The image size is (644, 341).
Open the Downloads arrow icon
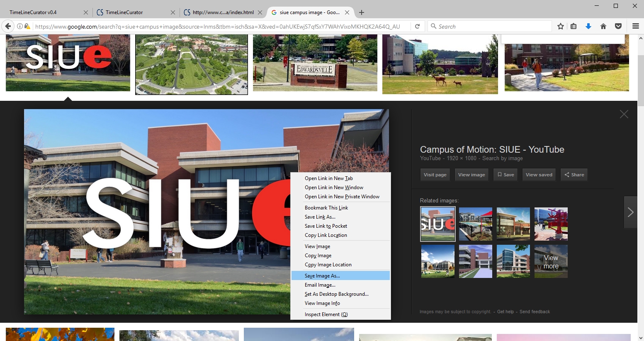pyautogui.click(x=588, y=26)
